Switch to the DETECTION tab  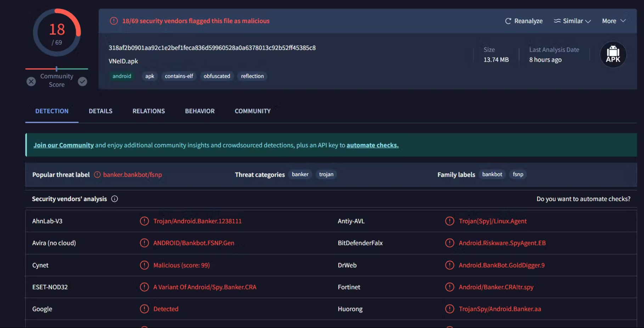click(52, 111)
